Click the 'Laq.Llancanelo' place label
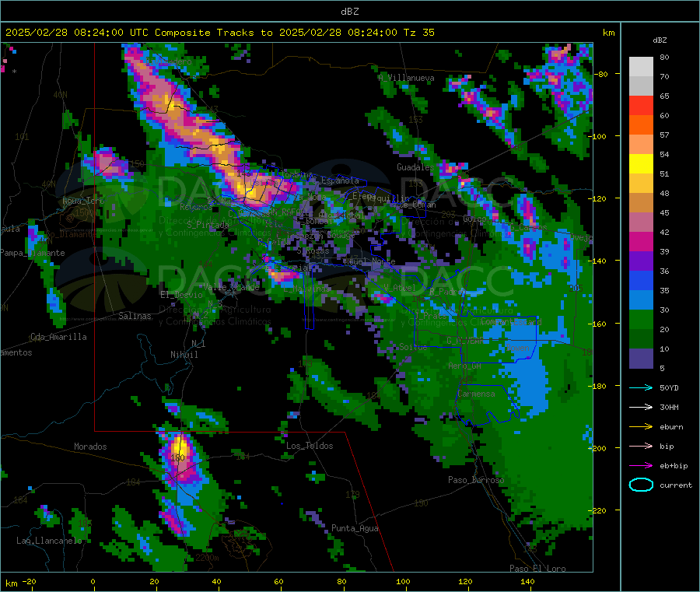The height and width of the screenshot is (592, 700). point(49,541)
